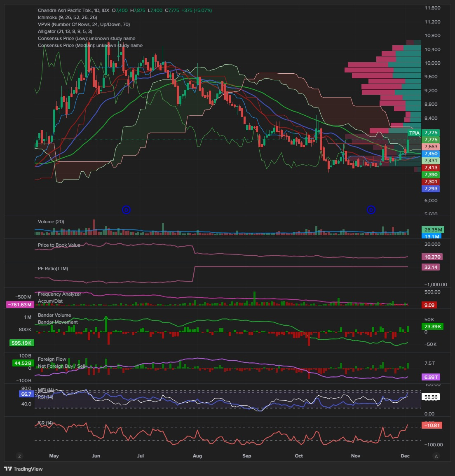Select the Foreign Flow indicator label
This screenshot has width=455, height=476.
click(52, 359)
